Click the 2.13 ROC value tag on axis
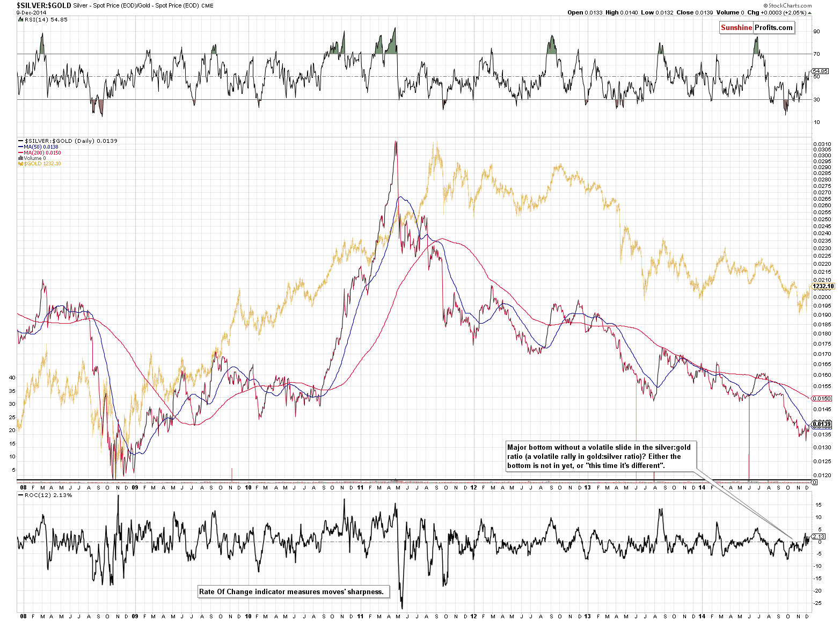Image resolution: width=840 pixels, height=621 pixels. (819, 537)
